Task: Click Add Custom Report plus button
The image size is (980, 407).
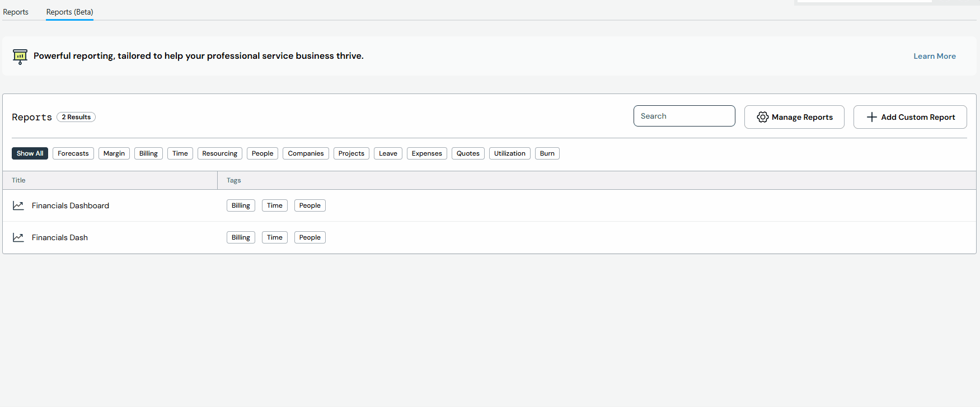Action: pyautogui.click(x=909, y=117)
